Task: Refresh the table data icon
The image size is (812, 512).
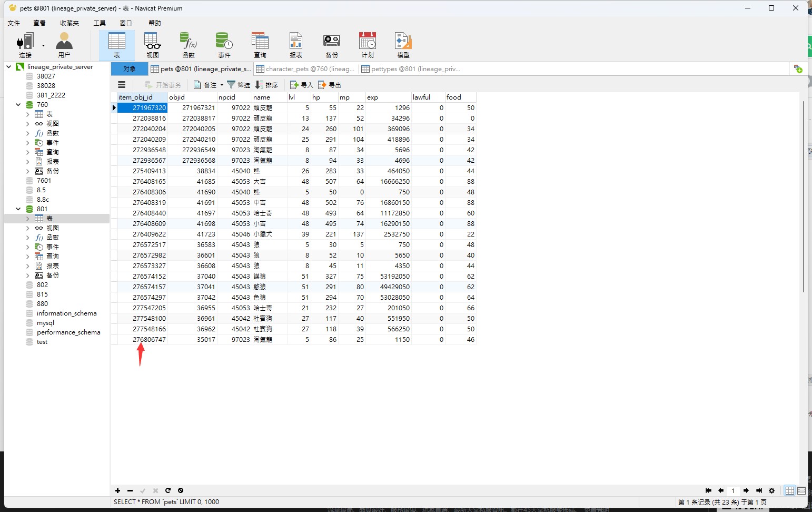Action: coord(168,490)
